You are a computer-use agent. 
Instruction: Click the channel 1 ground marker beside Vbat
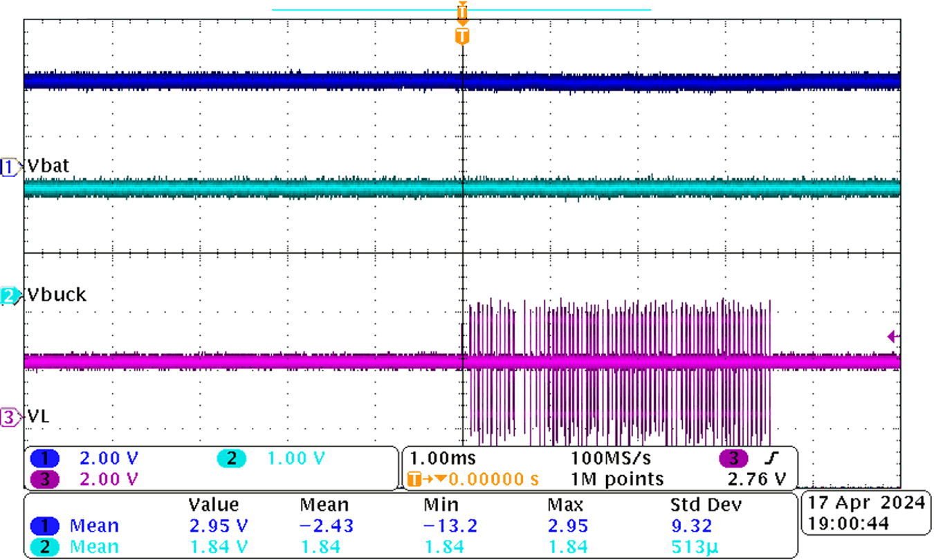[10, 167]
